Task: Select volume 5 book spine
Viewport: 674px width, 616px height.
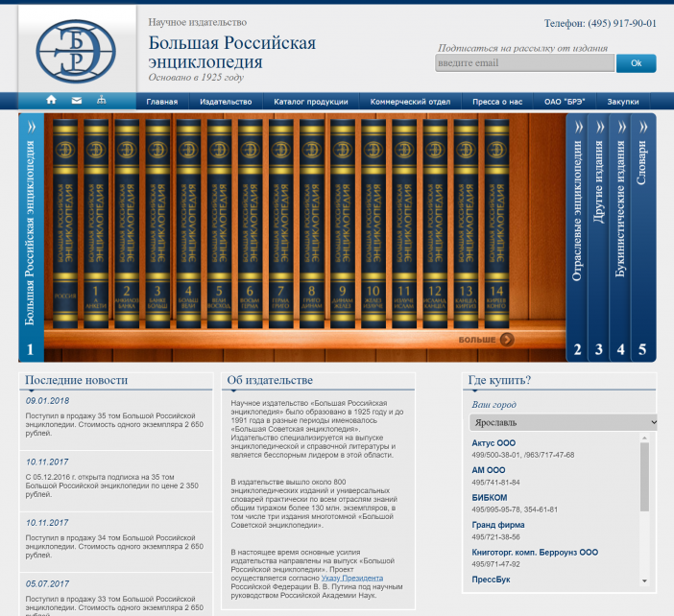Action: [x=219, y=224]
